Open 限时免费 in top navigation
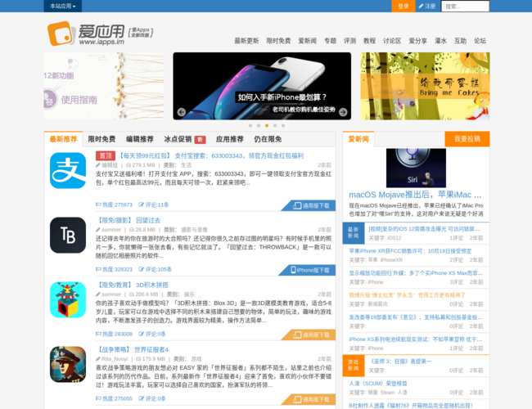 278,41
